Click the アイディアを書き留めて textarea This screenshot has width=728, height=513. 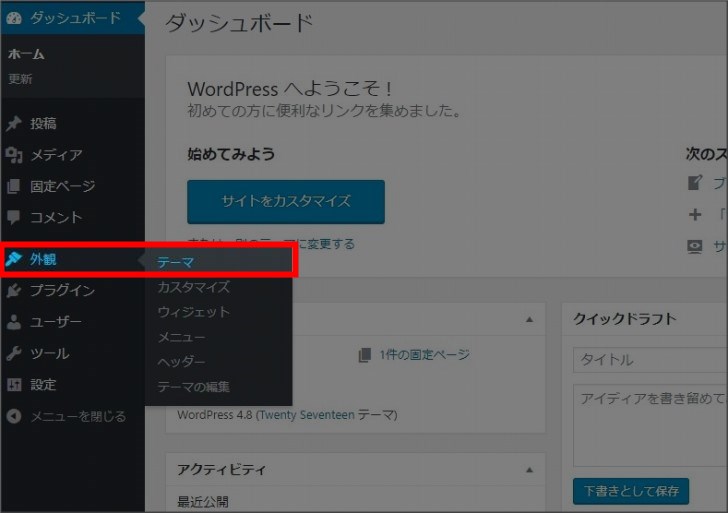pos(650,425)
